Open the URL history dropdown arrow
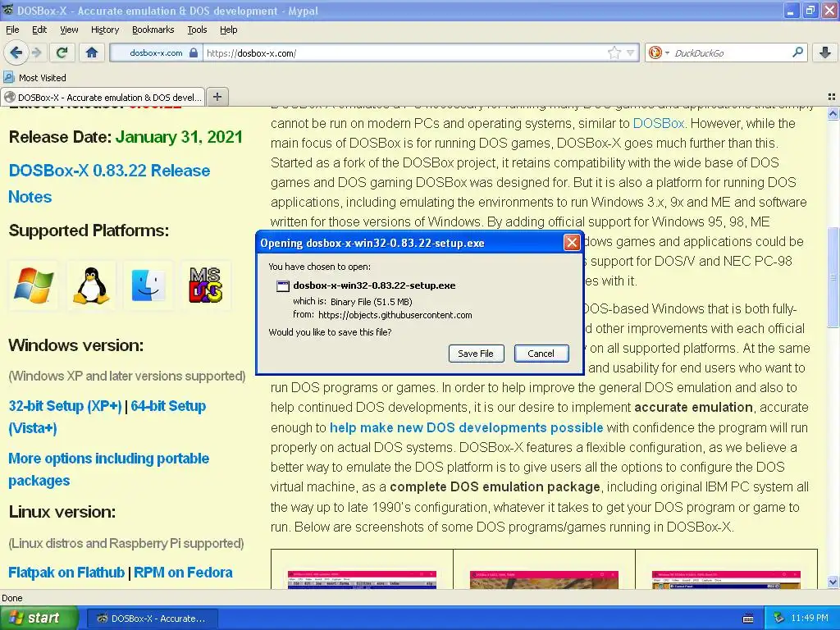The image size is (840, 630). click(631, 52)
